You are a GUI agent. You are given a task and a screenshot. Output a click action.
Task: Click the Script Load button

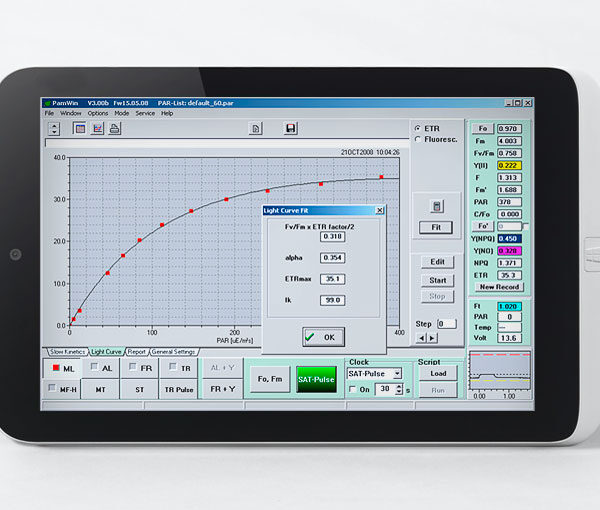point(438,373)
